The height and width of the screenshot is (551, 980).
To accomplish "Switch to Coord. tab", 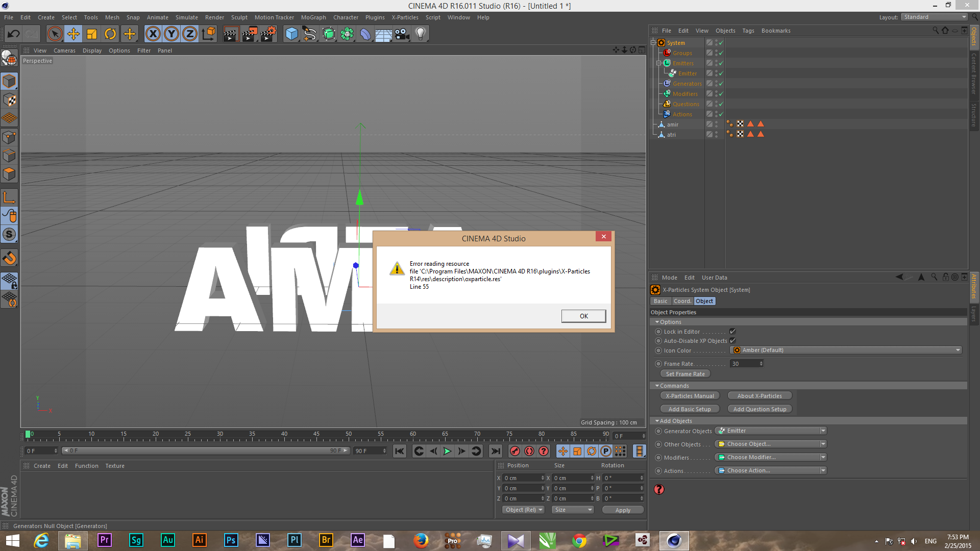I will click(x=682, y=301).
